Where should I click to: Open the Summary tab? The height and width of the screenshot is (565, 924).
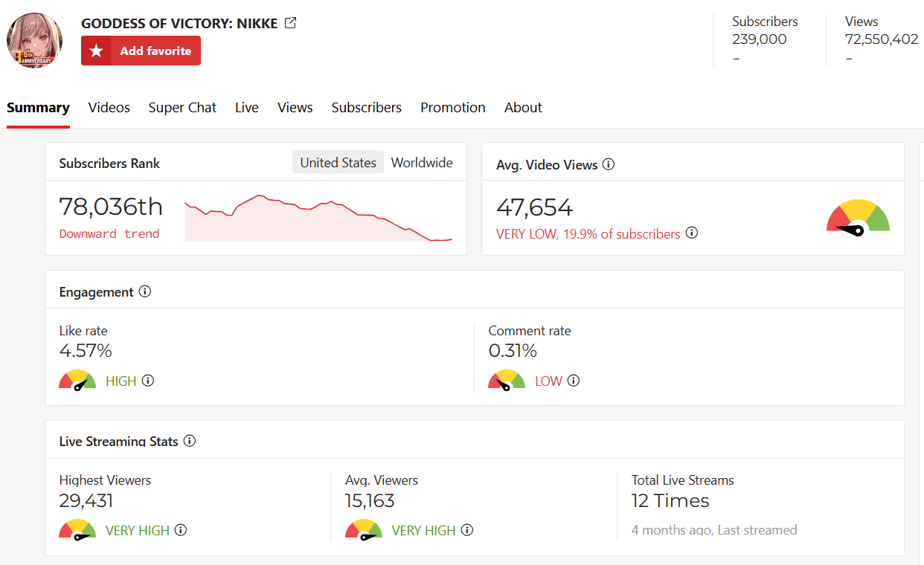(x=38, y=108)
